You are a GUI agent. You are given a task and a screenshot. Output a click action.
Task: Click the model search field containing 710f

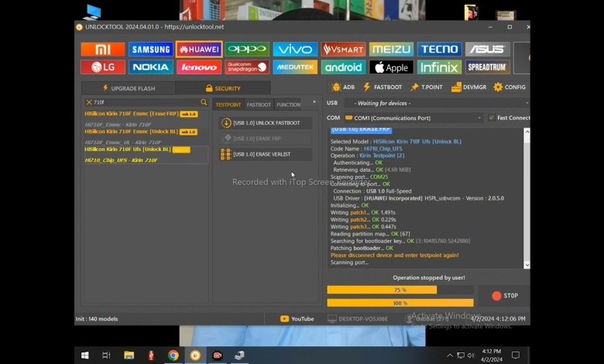click(x=146, y=102)
